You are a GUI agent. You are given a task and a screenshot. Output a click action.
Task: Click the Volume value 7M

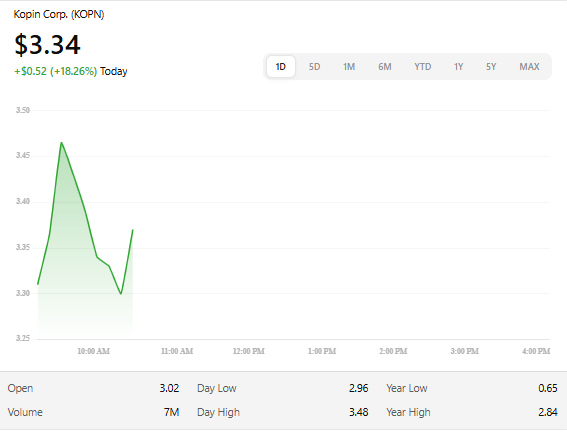tap(171, 412)
